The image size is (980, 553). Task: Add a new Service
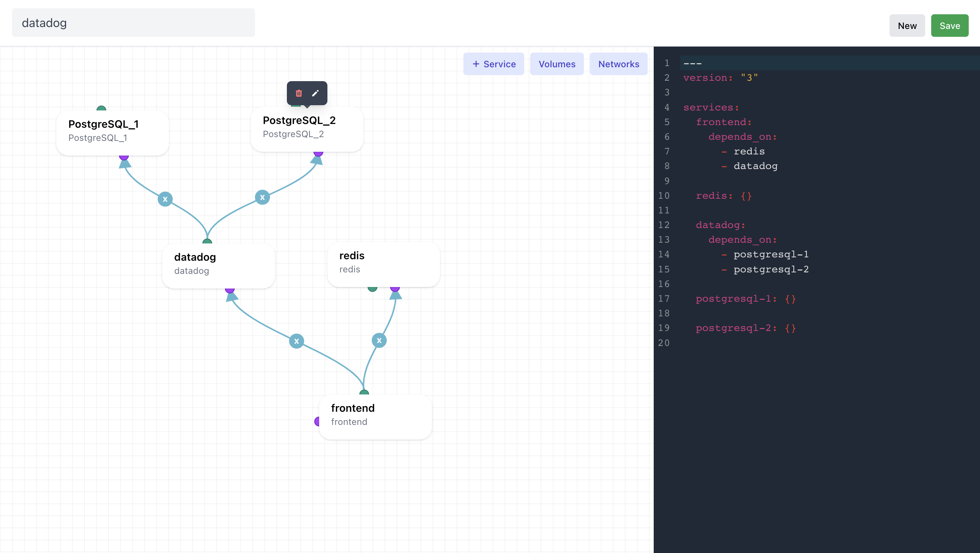click(x=493, y=64)
